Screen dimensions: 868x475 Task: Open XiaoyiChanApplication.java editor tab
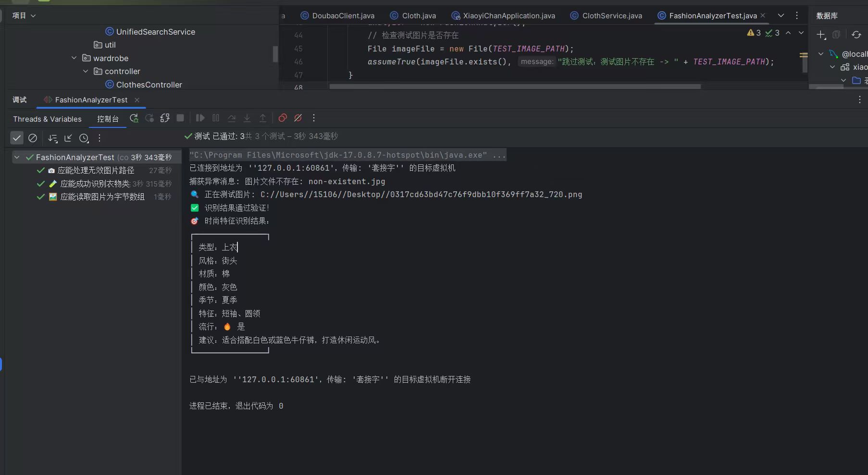503,16
